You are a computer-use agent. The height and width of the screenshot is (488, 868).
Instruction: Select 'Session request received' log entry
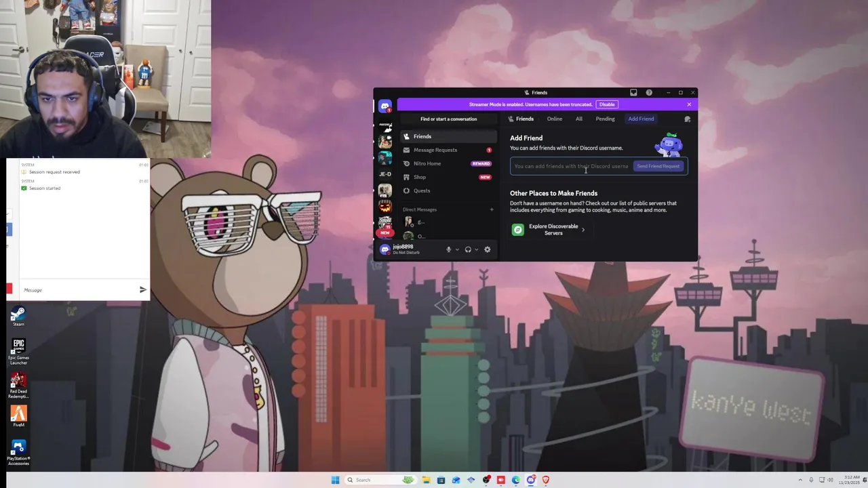tap(54, 172)
